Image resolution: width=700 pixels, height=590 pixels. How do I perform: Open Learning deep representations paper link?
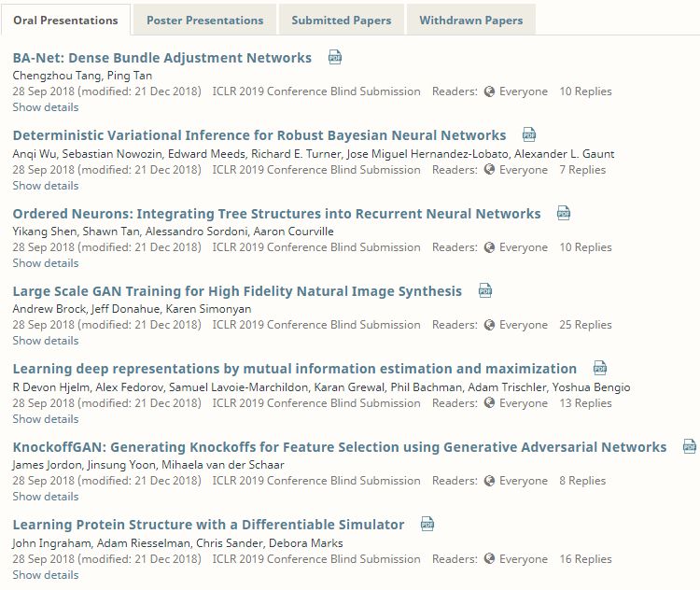295,369
